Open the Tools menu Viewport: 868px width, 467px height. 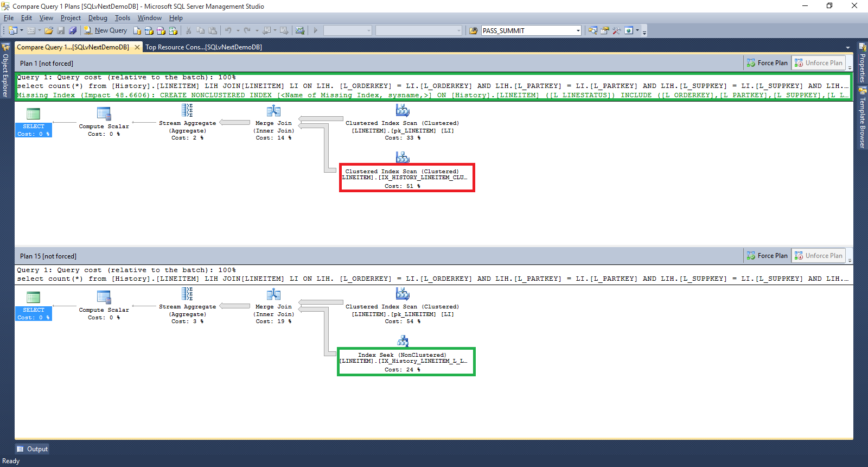122,18
